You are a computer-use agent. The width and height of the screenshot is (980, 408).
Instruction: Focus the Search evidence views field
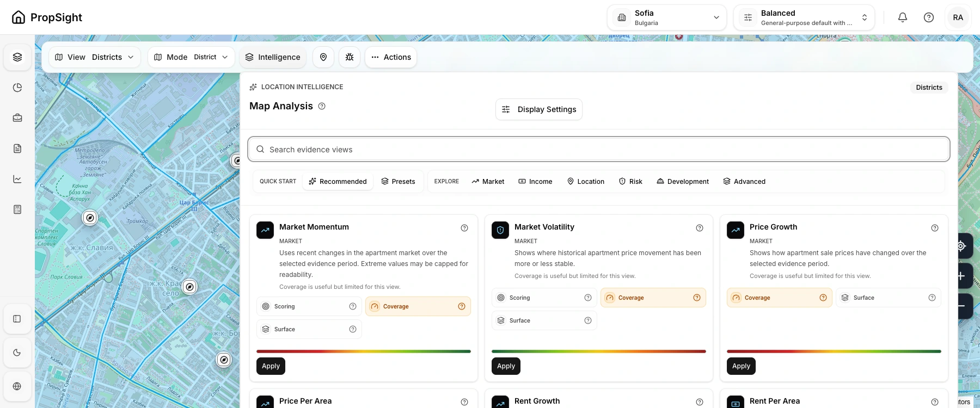click(x=599, y=149)
